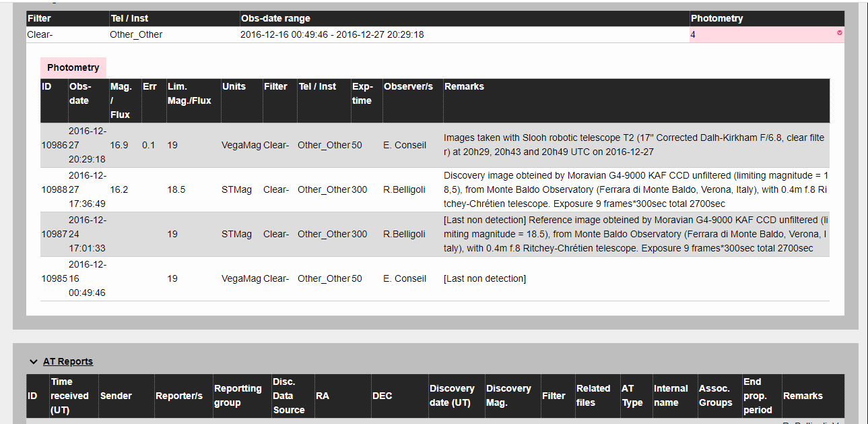Screen dimensions: 868x424
Task: Click the Discovery date (UT) column header
Action: coord(451,396)
